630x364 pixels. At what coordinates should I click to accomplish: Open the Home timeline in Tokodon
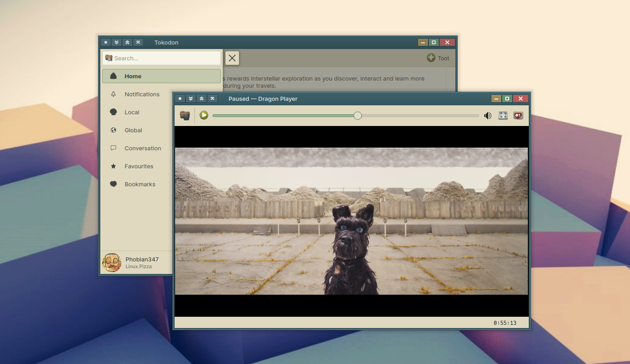(162, 76)
